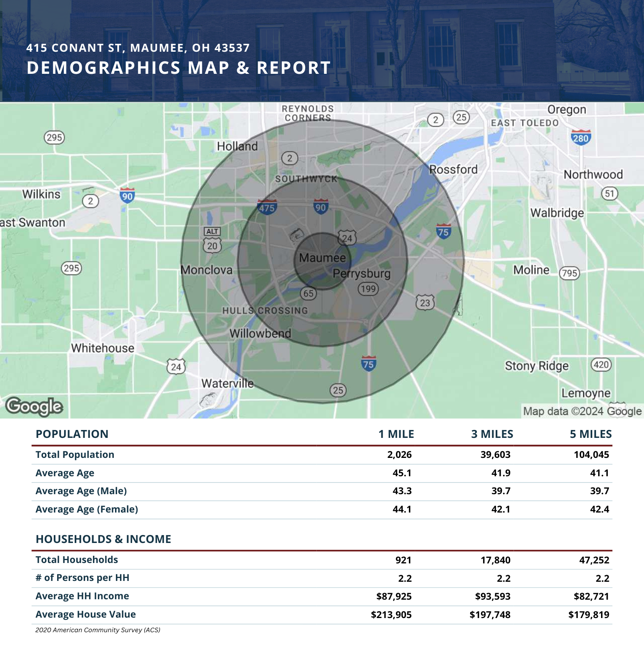Image resolution: width=644 pixels, height=671 pixels.
Task: Click the 5 MILES column header
Action: click(591, 434)
